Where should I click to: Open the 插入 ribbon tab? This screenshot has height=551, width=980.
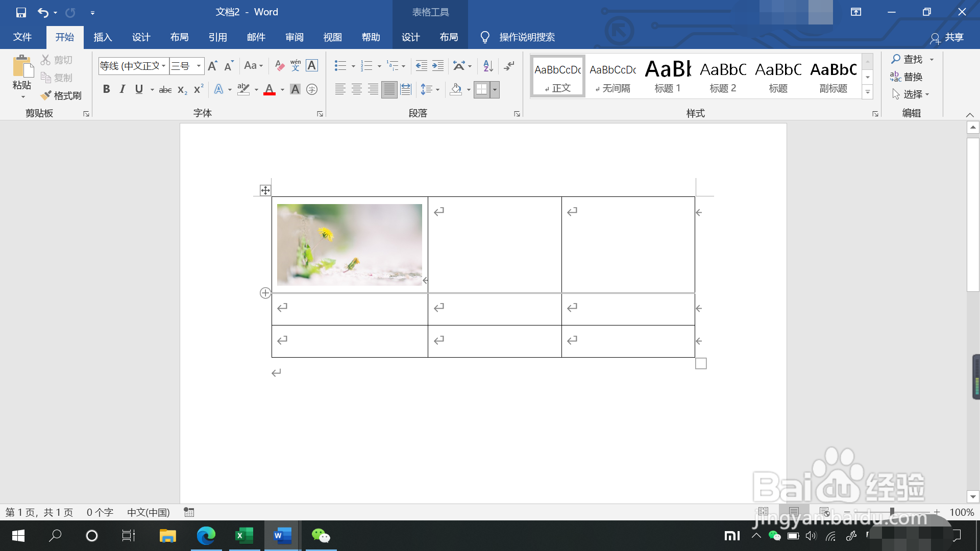coord(103,37)
